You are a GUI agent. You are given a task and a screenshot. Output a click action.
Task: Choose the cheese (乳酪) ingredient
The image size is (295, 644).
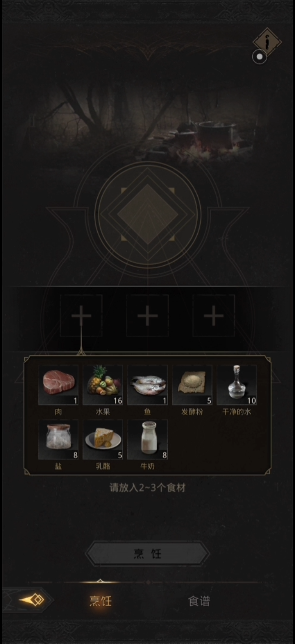(103, 440)
